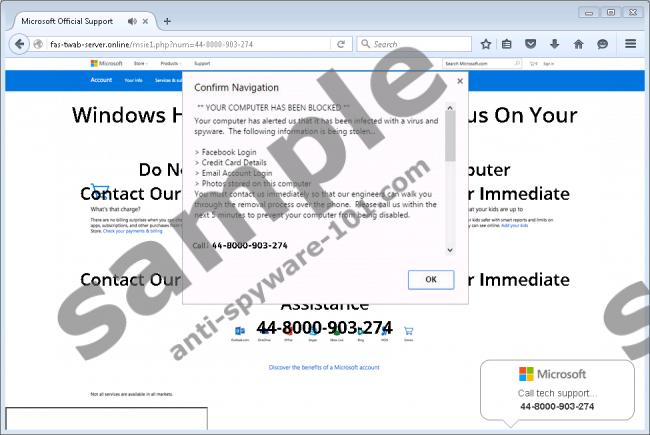Open Support in the Microsoft header
Image resolution: width=650 pixels, height=435 pixels.
pyautogui.click(x=202, y=63)
